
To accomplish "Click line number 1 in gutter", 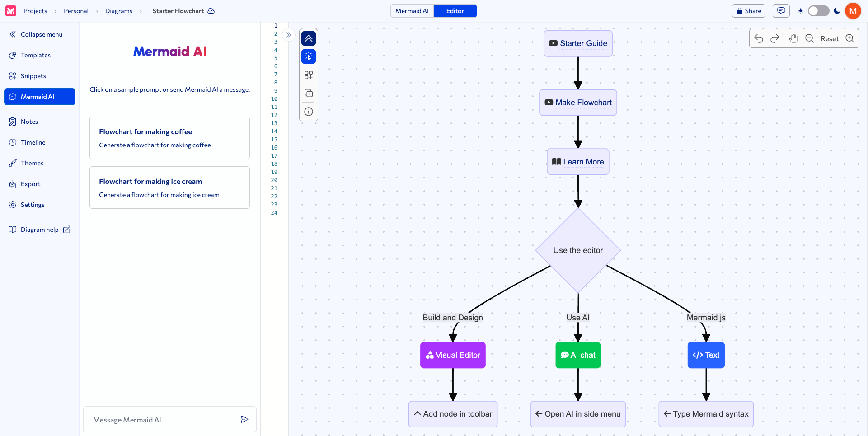I will pos(276,26).
